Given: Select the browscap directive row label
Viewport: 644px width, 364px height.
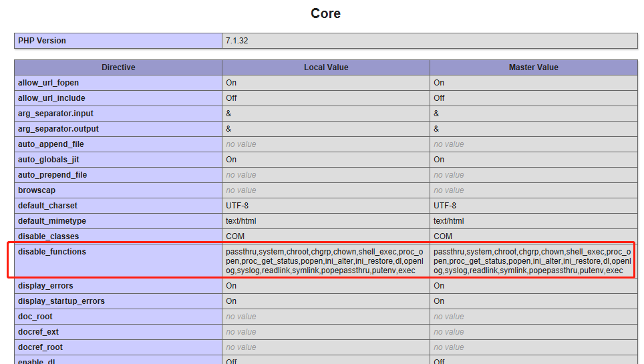Looking at the screenshot, I should click(x=37, y=190).
